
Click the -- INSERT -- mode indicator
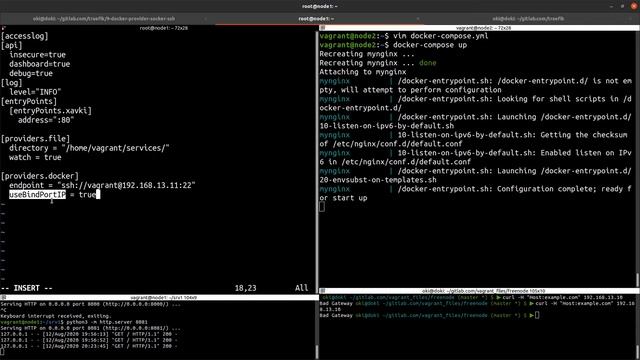(27, 288)
